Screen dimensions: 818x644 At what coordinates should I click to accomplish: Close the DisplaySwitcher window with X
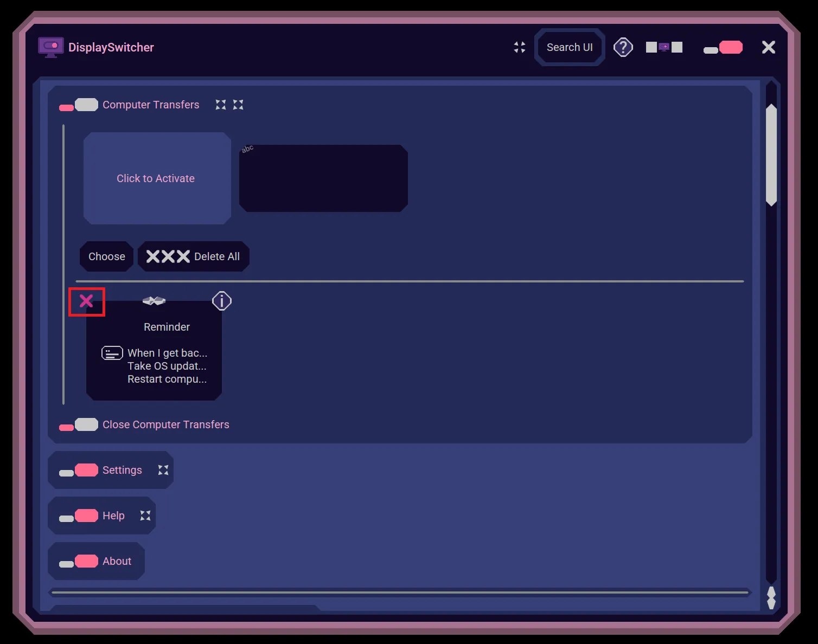tap(769, 47)
